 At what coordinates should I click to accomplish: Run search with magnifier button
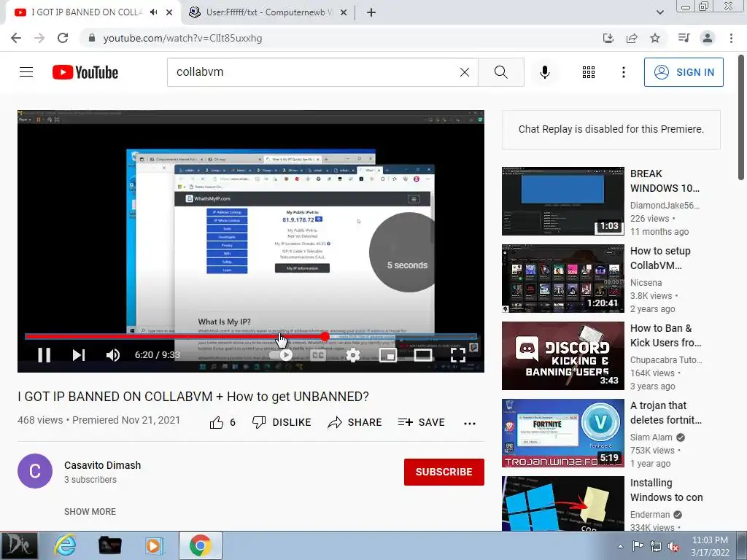(x=500, y=72)
